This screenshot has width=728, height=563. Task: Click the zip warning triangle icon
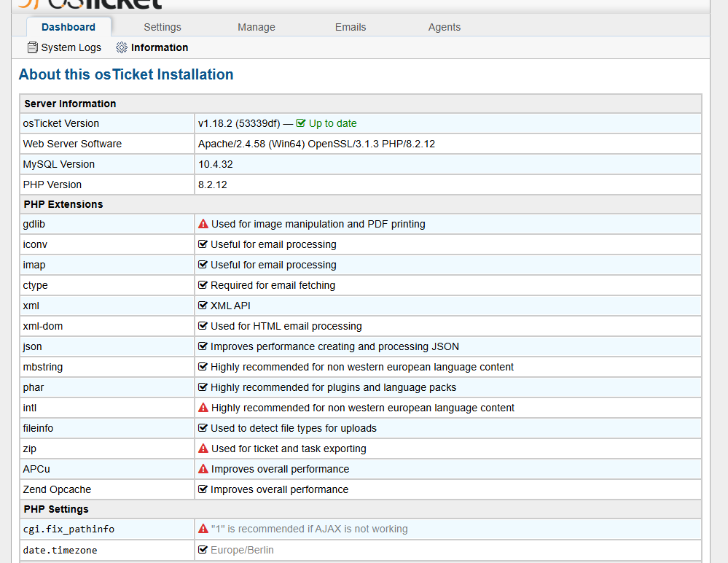click(203, 449)
